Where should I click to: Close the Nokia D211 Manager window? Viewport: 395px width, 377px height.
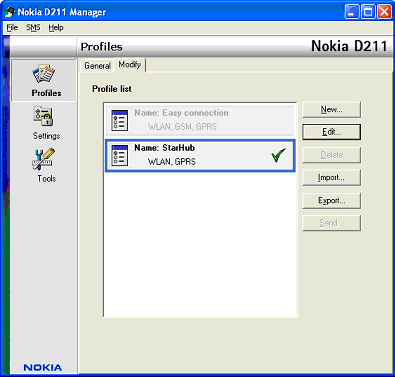(384, 12)
